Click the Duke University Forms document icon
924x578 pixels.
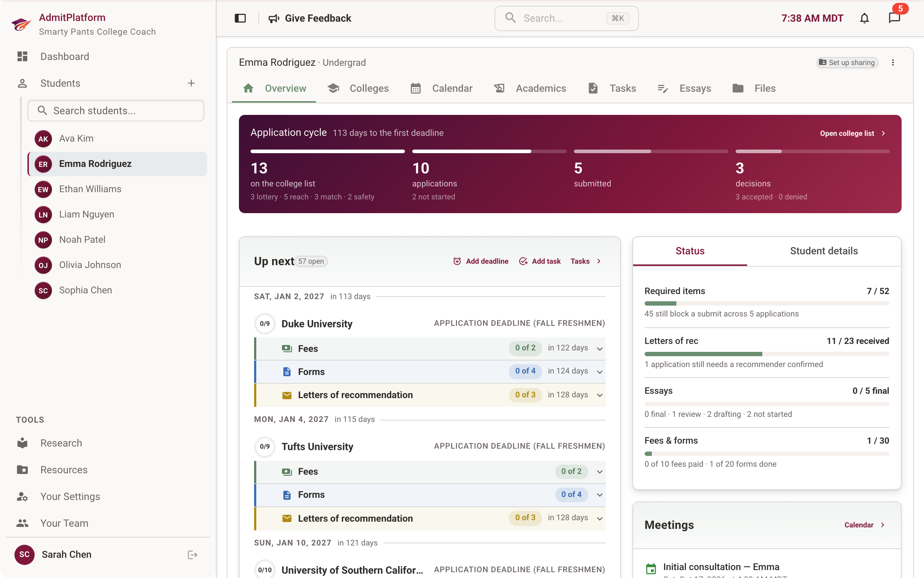coord(287,372)
